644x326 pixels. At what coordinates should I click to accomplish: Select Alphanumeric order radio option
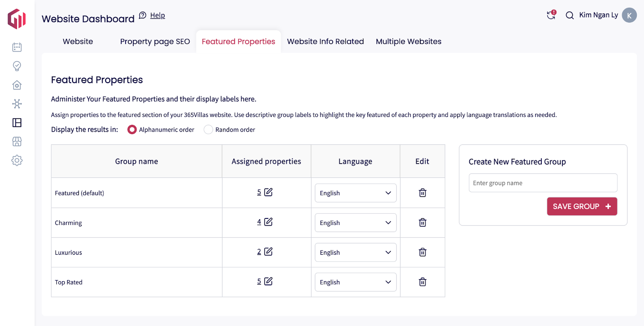coord(132,129)
